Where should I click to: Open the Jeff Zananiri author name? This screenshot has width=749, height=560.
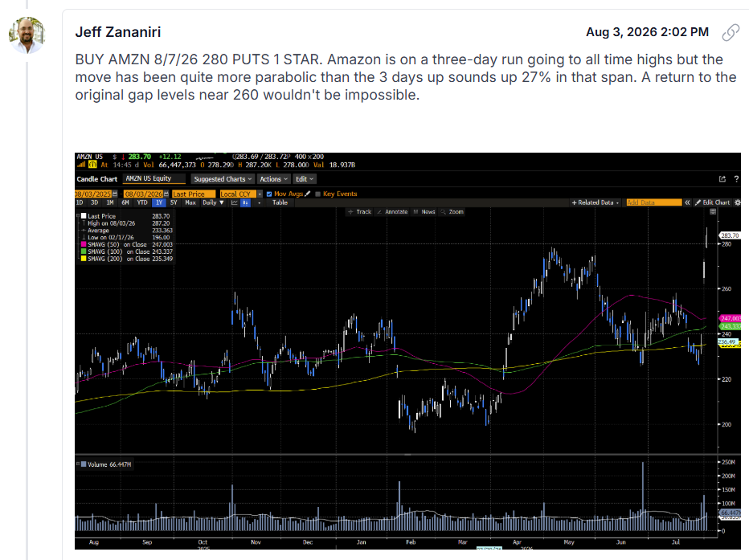tap(118, 32)
